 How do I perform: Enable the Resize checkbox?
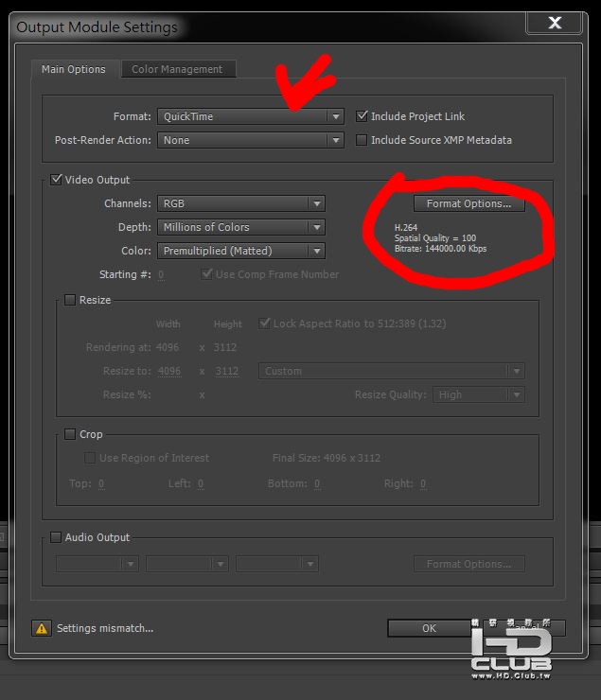(x=70, y=300)
